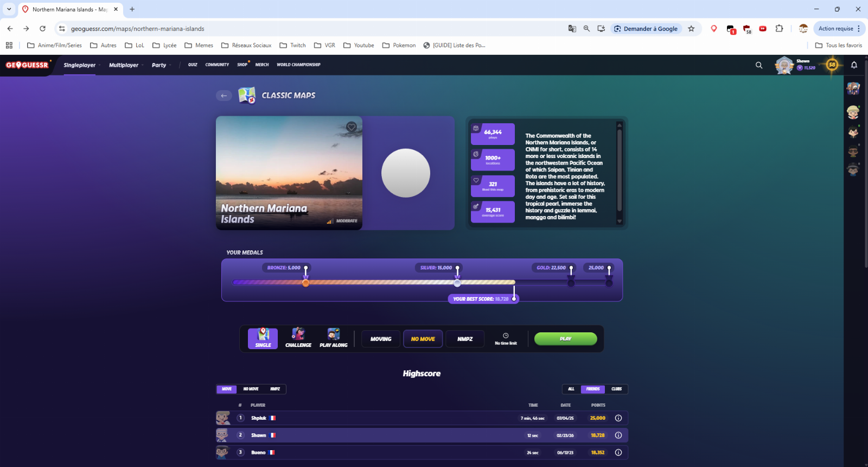Enable Moving mode
The width and height of the screenshot is (868, 467).
(381, 339)
